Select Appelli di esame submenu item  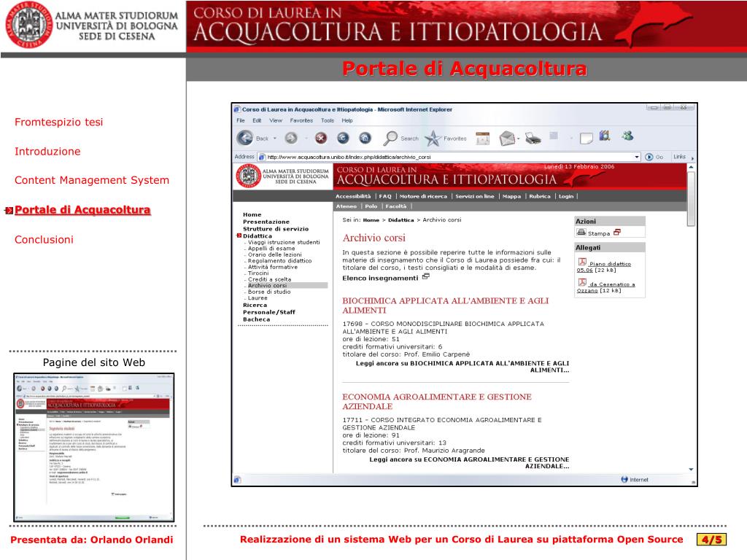271,249
